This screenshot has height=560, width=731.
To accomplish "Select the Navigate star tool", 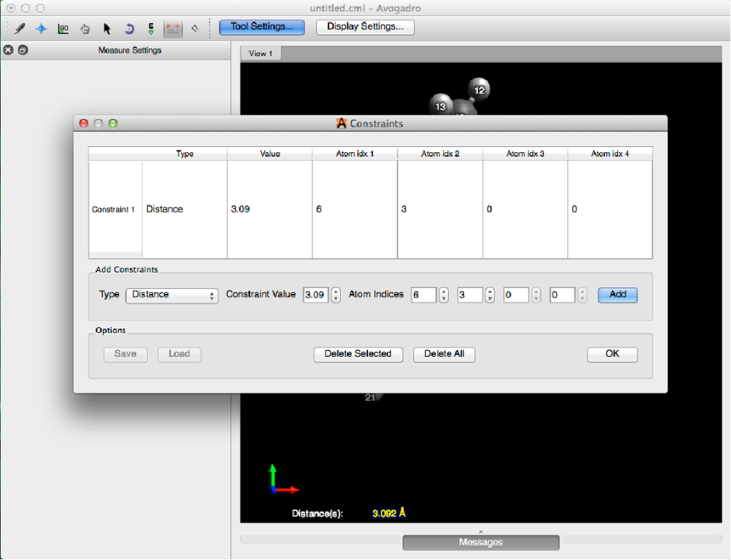I will (41, 28).
